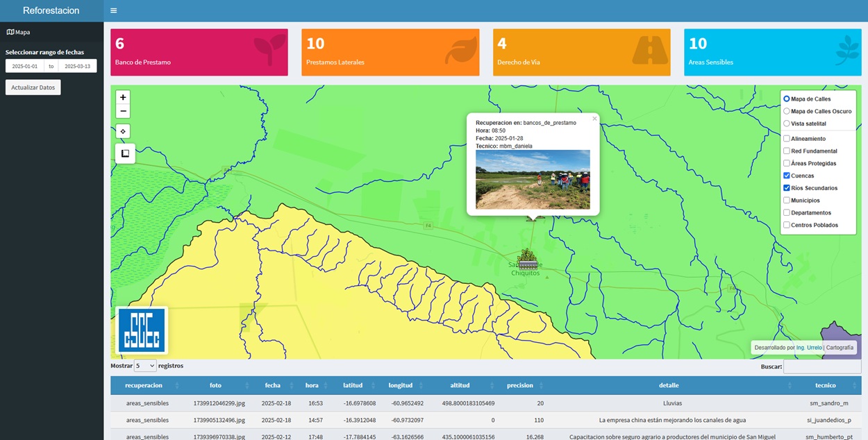The height and width of the screenshot is (440, 868).
Task: Zoom out on the map
Action: pyautogui.click(x=123, y=111)
